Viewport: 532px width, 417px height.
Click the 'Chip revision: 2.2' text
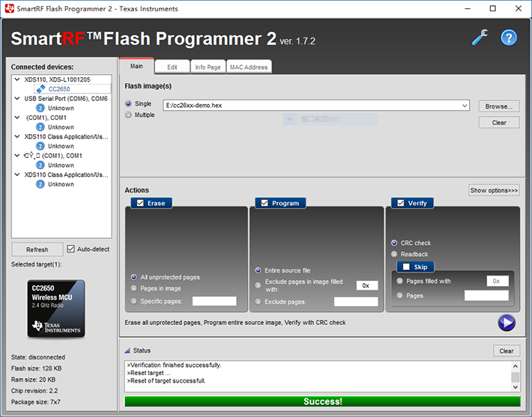34,391
